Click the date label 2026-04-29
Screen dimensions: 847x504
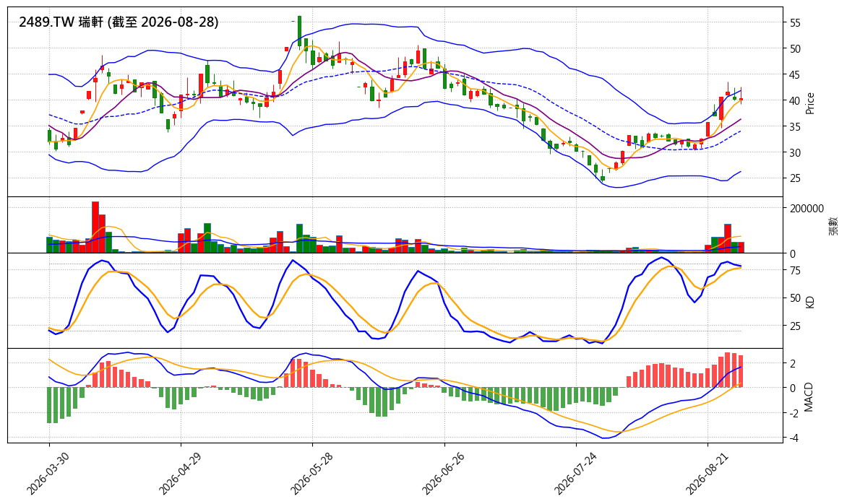tap(180, 473)
